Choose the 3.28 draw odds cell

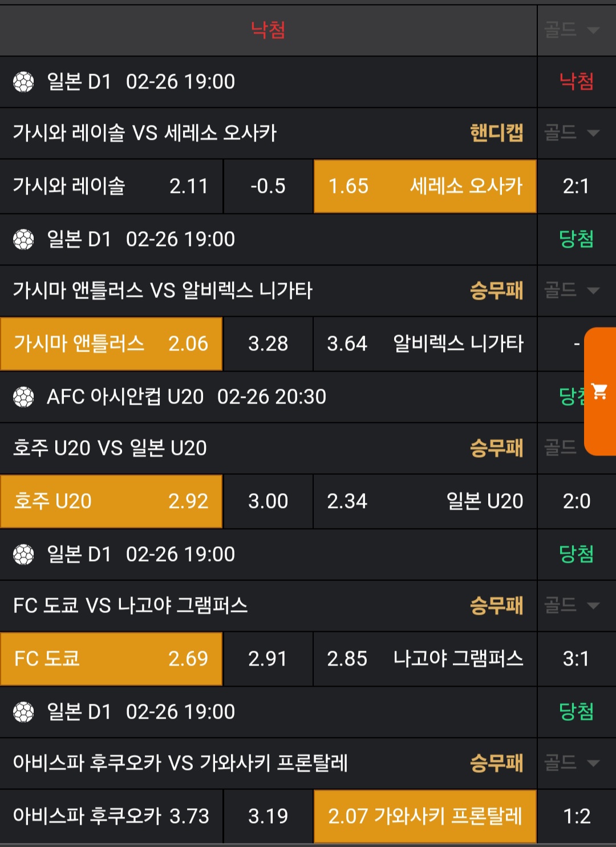coord(268,344)
